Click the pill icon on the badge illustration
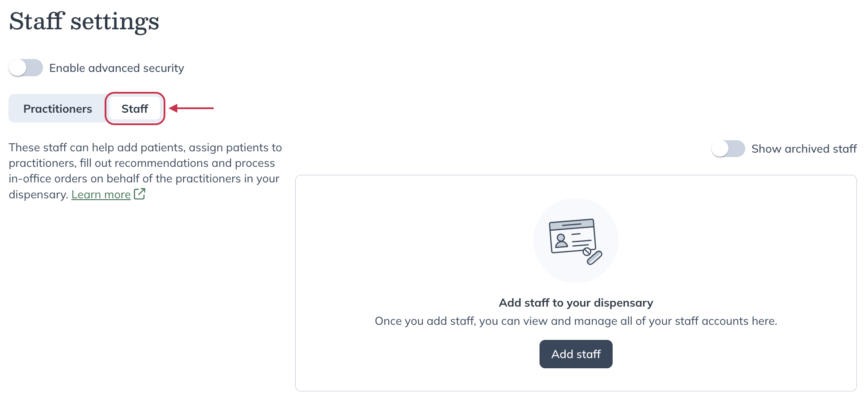868x402 pixels. coord(595,257)
